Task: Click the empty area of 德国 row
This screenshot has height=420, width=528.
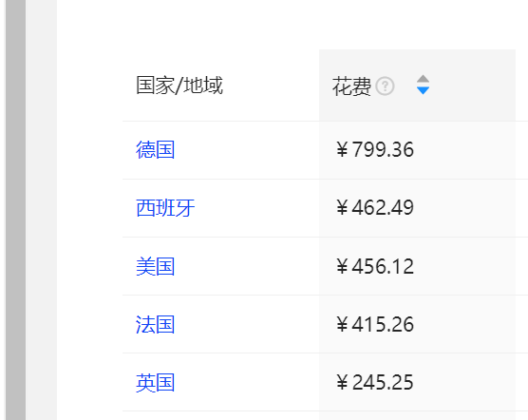Action: (248, 150)
